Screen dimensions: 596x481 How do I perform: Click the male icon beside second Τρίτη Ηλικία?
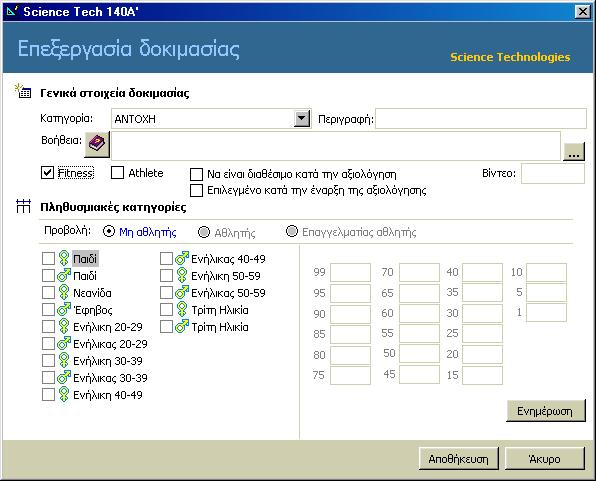tap(182, 327)
